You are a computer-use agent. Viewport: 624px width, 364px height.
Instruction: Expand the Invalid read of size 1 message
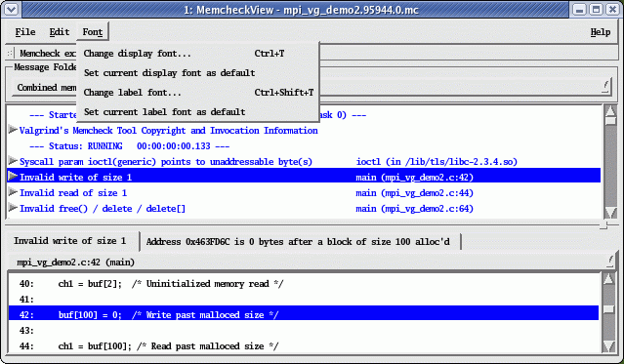click(13, 192)
